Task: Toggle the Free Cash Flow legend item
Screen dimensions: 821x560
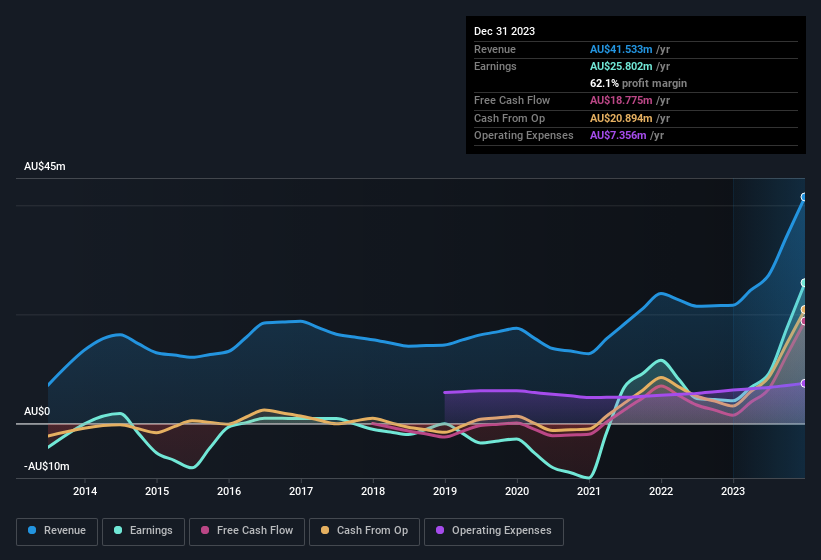Action: point(244,531)
